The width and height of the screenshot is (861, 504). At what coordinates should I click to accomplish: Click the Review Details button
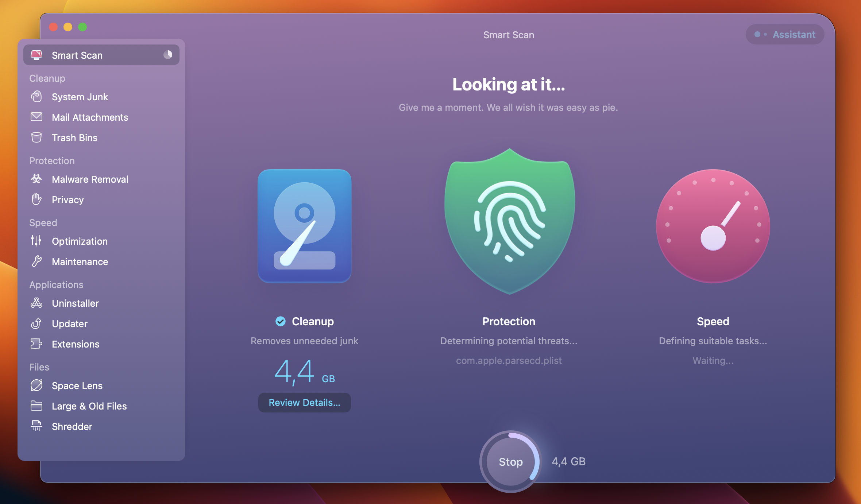[304, 403]
